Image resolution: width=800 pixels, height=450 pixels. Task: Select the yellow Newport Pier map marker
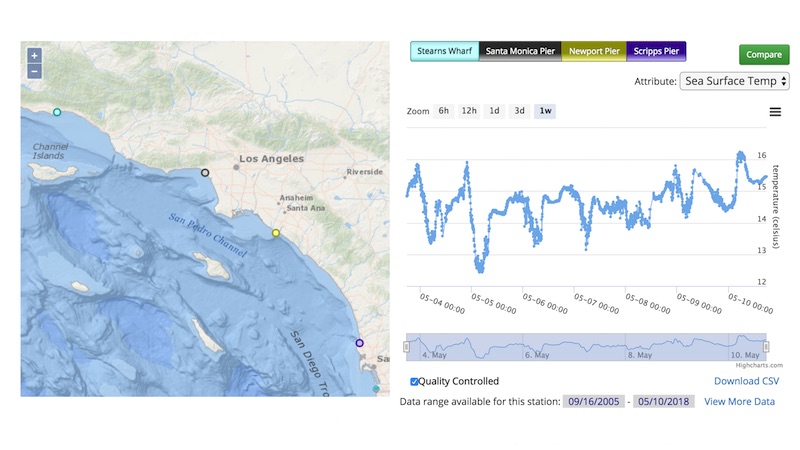pyautogui.click(x=276, y=233)
